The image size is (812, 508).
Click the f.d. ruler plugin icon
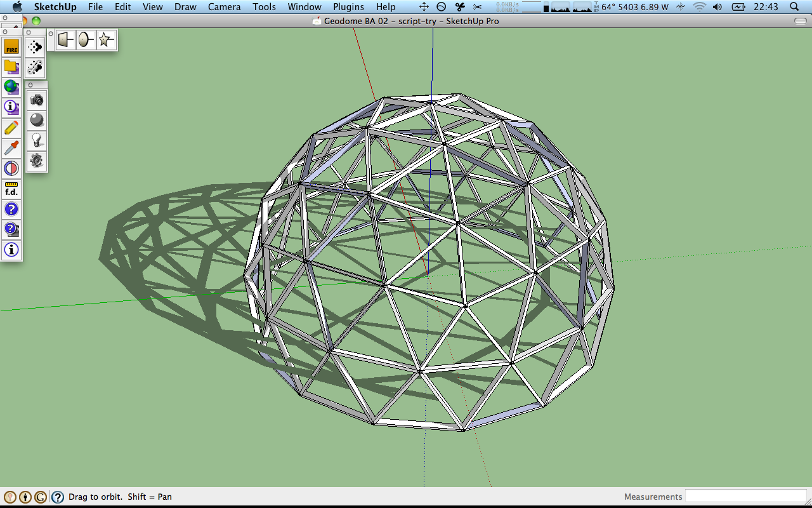11,189
